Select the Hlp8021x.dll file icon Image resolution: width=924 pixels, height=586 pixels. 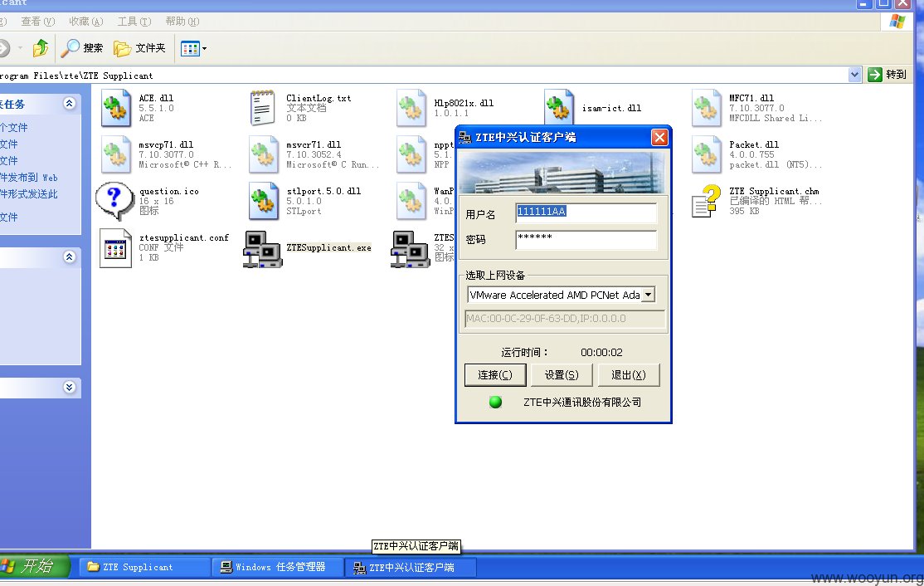click(x=411, y=108)
